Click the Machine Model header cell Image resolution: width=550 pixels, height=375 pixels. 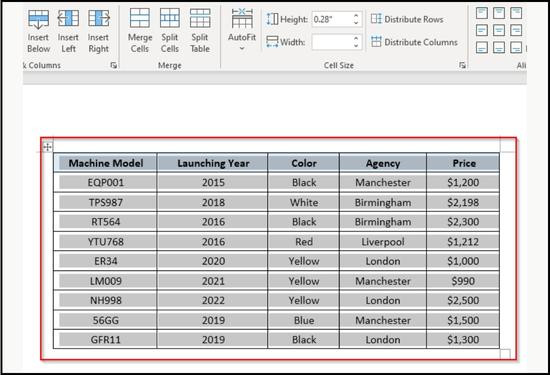105,163
